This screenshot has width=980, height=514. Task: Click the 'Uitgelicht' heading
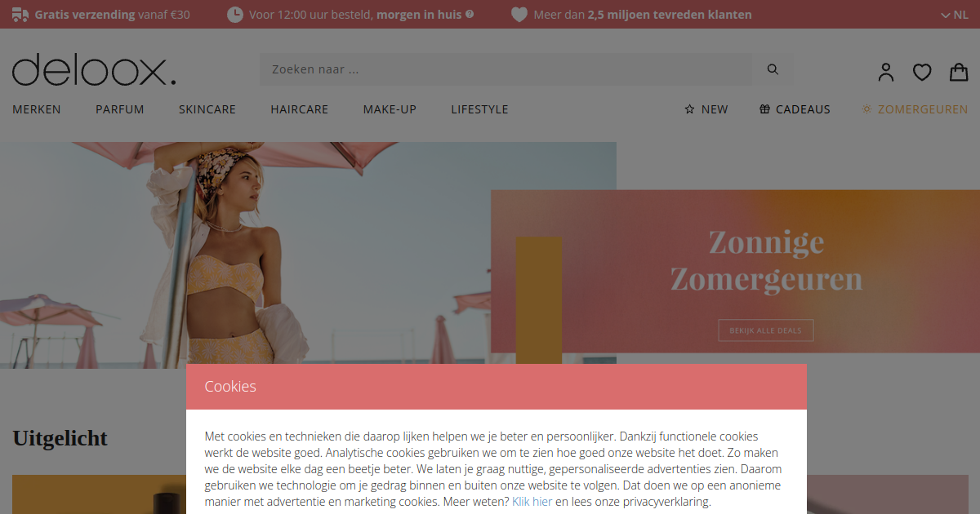point(60,438)
